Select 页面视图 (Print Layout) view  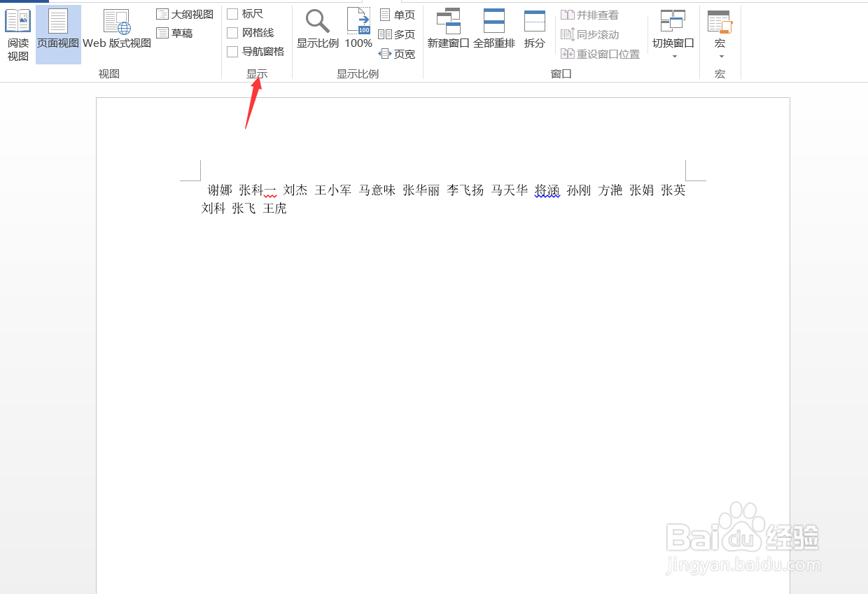57,31
